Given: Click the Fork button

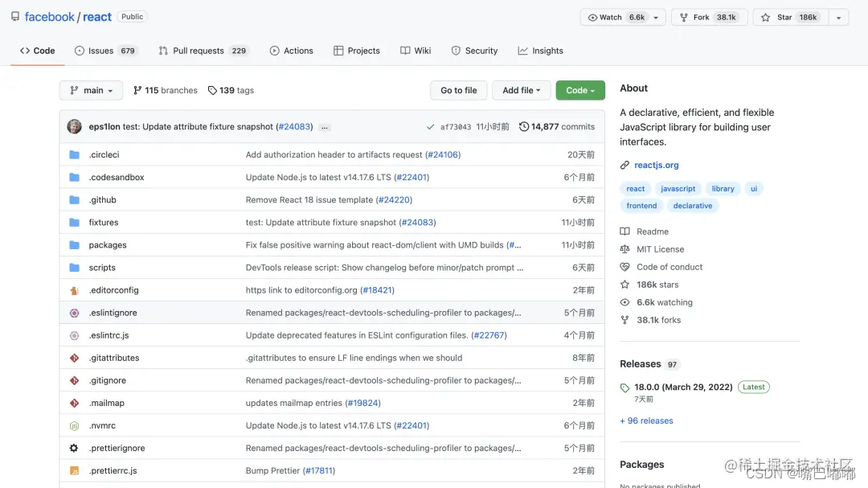Looking at the screenshot, I should [x=709, y=17].
